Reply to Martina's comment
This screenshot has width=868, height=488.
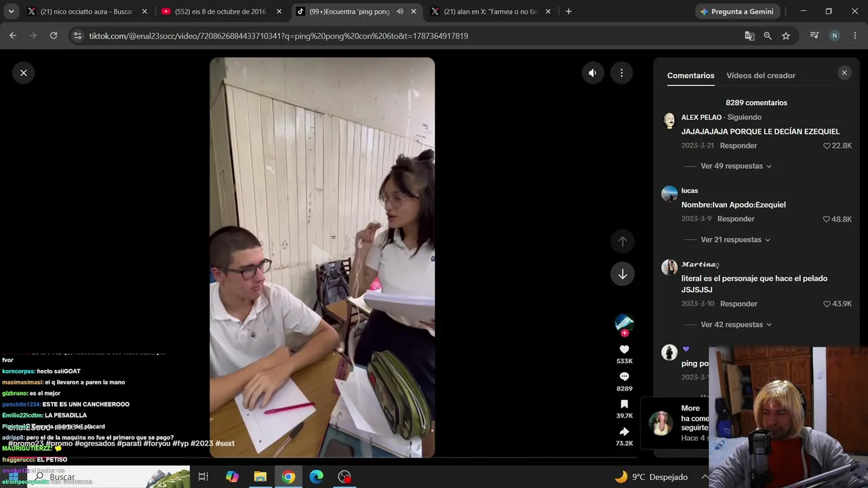tap(738, 304)
